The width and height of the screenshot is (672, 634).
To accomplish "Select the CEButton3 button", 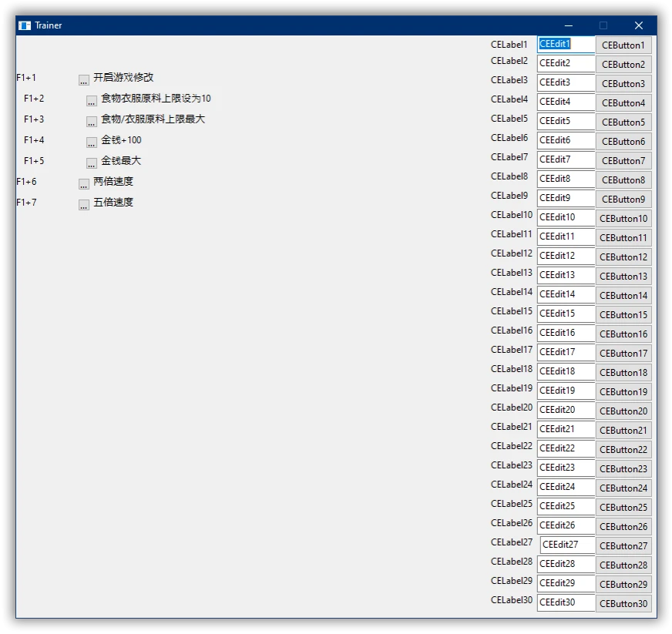I will (x=623, y=83).
